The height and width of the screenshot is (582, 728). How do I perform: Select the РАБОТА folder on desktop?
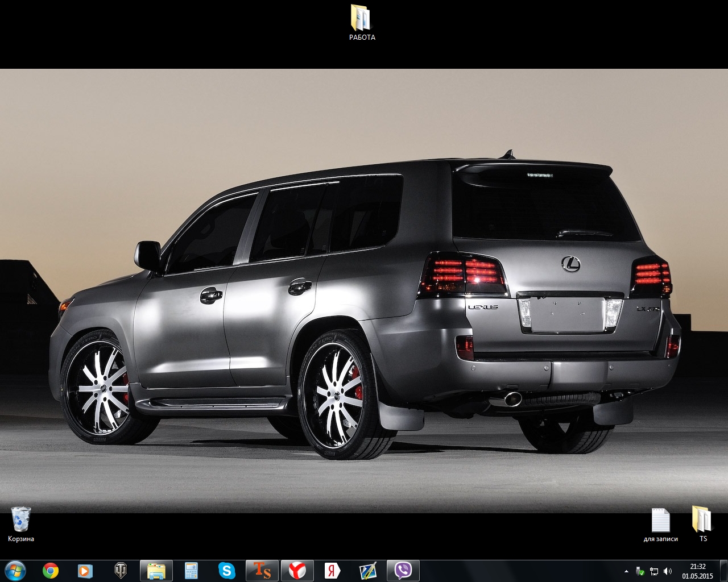click(x=362, y=23)
